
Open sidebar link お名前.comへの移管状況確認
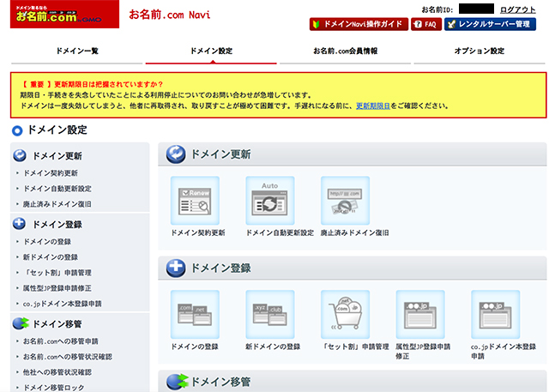pos(68,357)
